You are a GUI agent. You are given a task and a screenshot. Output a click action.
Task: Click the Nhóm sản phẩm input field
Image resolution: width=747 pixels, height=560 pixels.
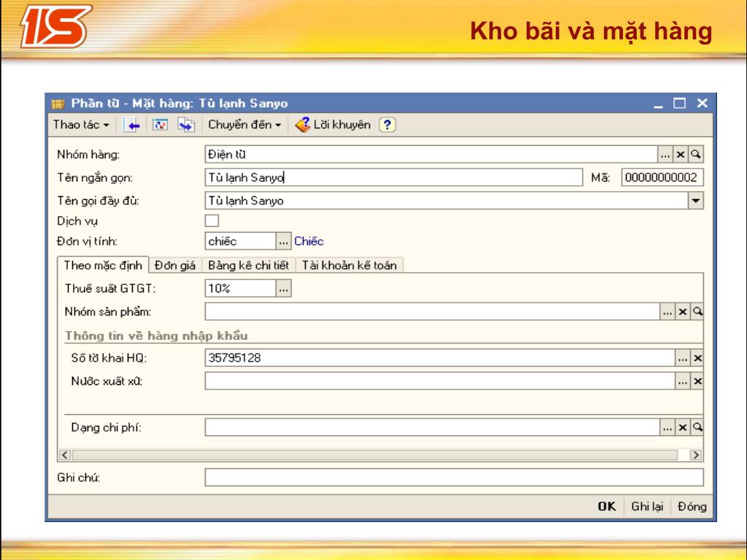(432, 312)
